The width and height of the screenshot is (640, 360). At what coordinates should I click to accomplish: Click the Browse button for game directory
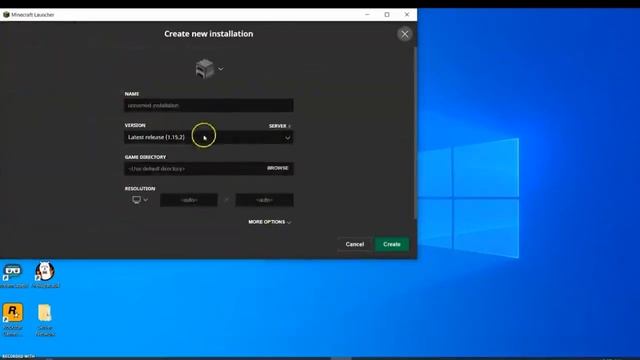point(278,168)
